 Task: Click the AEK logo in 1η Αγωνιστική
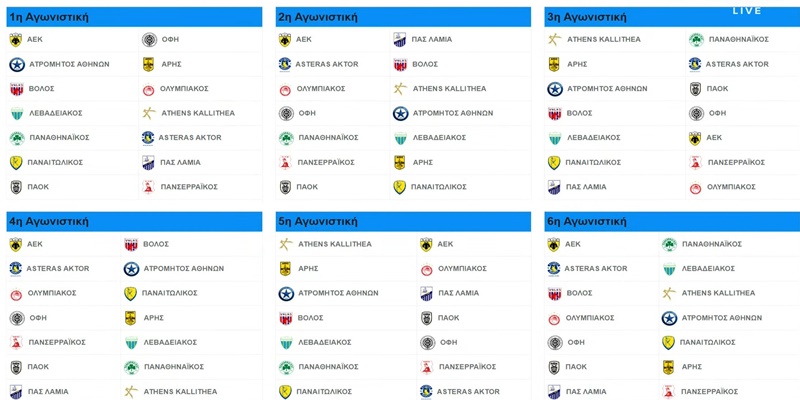16,40
